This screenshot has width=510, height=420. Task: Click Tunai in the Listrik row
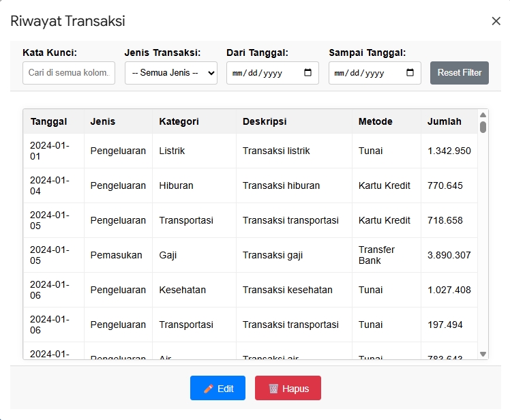coord(387,151)
